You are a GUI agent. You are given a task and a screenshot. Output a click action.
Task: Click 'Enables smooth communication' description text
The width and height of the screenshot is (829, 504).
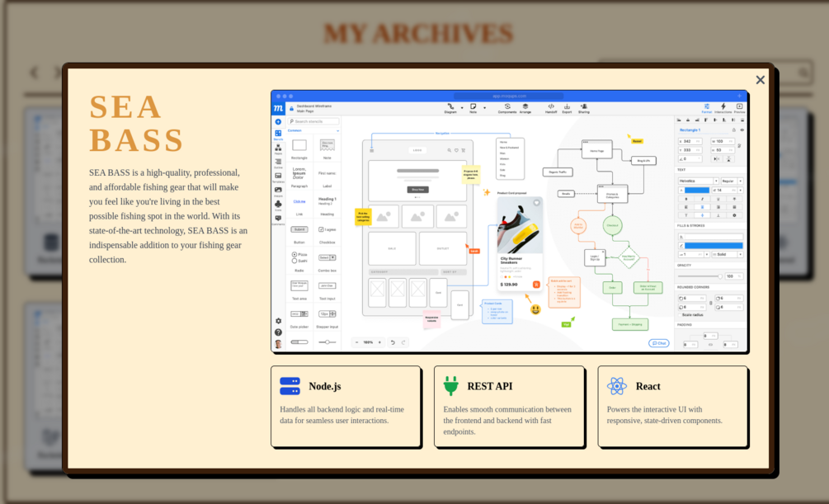507,421
